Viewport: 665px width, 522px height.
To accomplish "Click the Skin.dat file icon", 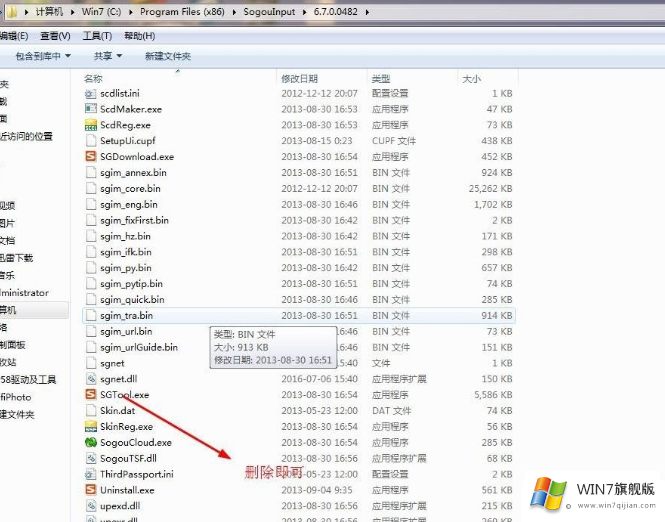I will [x=90, y=410].
